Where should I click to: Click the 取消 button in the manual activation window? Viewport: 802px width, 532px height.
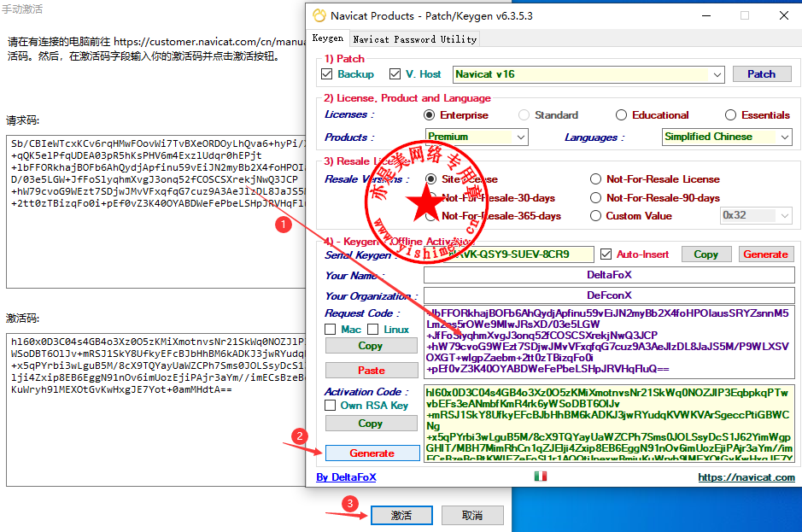(x=472, y=516)
